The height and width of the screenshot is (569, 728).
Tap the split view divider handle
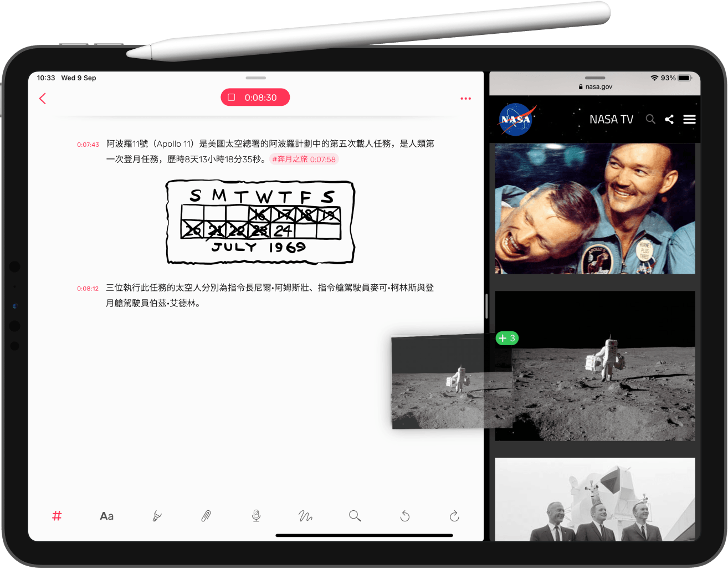(486, 306)
